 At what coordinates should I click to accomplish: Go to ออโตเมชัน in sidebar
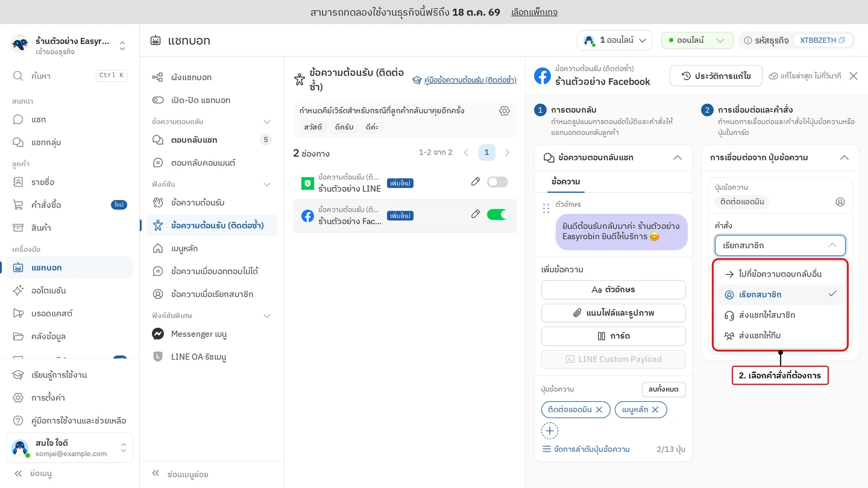point(69,290)
